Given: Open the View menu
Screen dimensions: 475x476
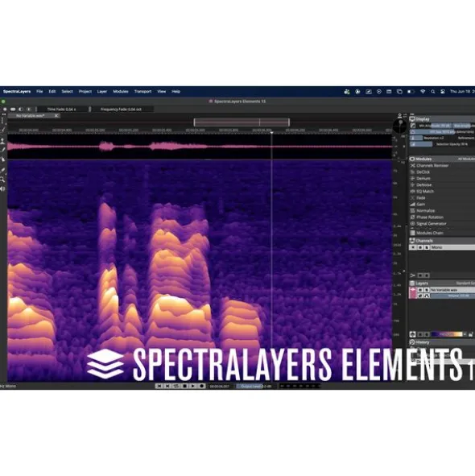Looking at the screenshot, I should pos(162,91).
